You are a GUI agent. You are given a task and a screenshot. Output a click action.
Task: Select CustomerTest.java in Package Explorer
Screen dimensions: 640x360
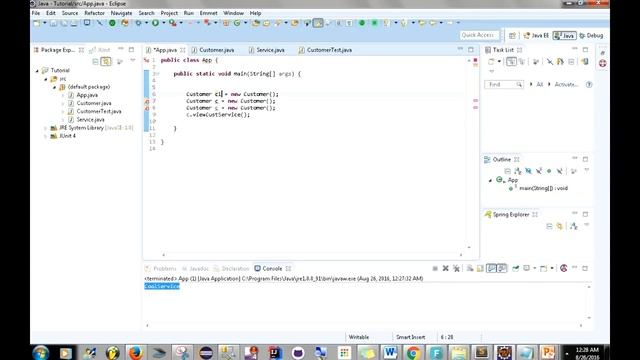pos(99,111)
